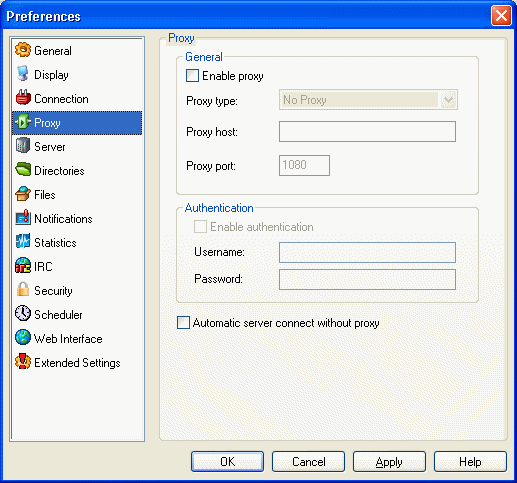
Task: Open the IRC globe icon
Action: pyautogui.click(x=23, y=266)
